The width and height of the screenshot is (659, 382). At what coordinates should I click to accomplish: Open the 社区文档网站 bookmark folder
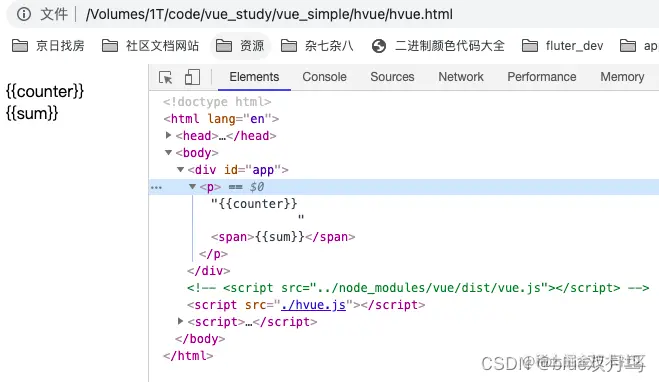pos(150,46)
